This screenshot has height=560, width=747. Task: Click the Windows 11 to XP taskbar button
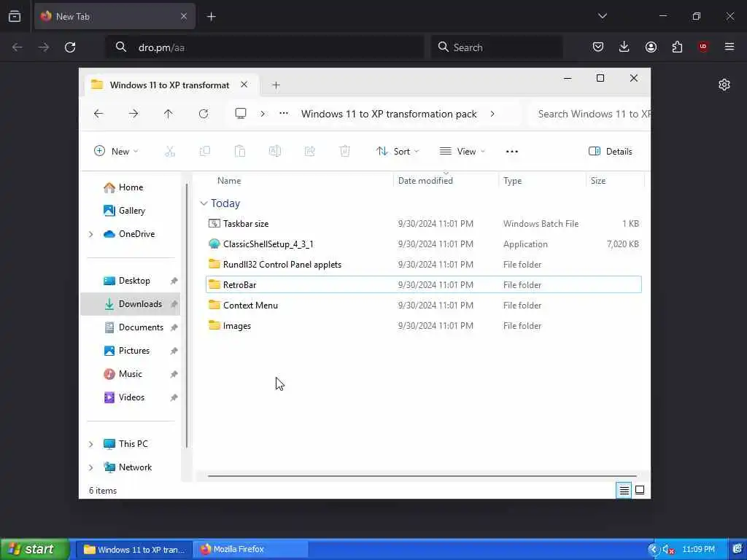pyautogui.click(x=134, y=549)
